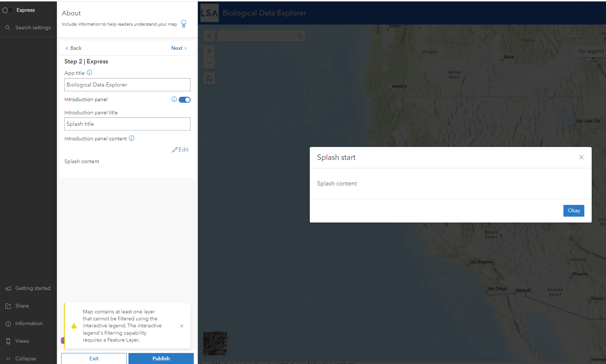
Task: Publish the app
Action: point(161,359)
